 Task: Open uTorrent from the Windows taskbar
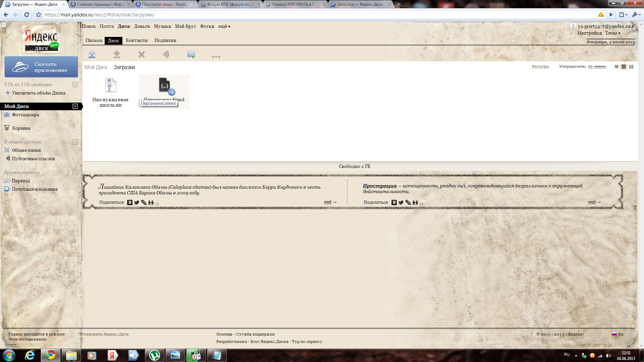tap(155, 355)
